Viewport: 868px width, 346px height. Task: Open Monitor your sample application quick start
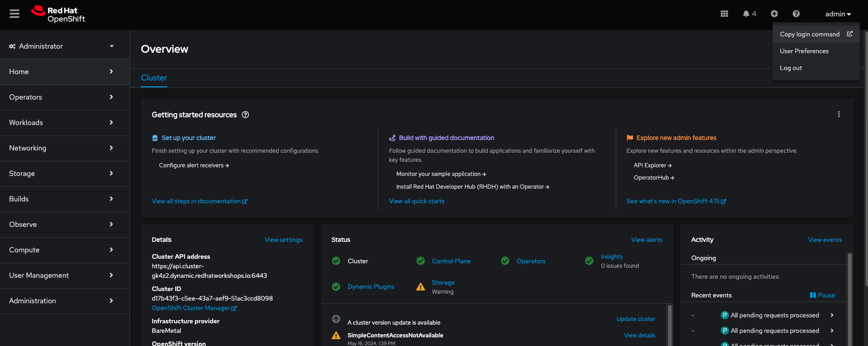(441, 174)
